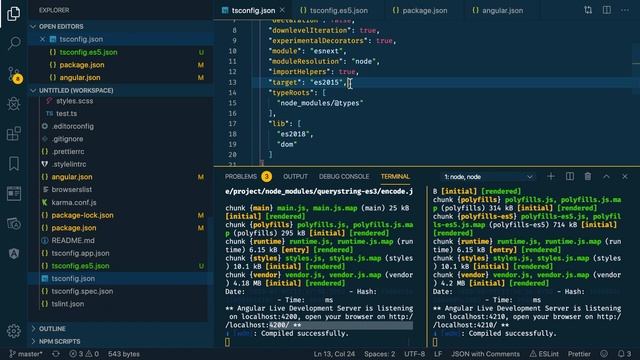Change indentation via Spaces: 2

pos(379,354)
